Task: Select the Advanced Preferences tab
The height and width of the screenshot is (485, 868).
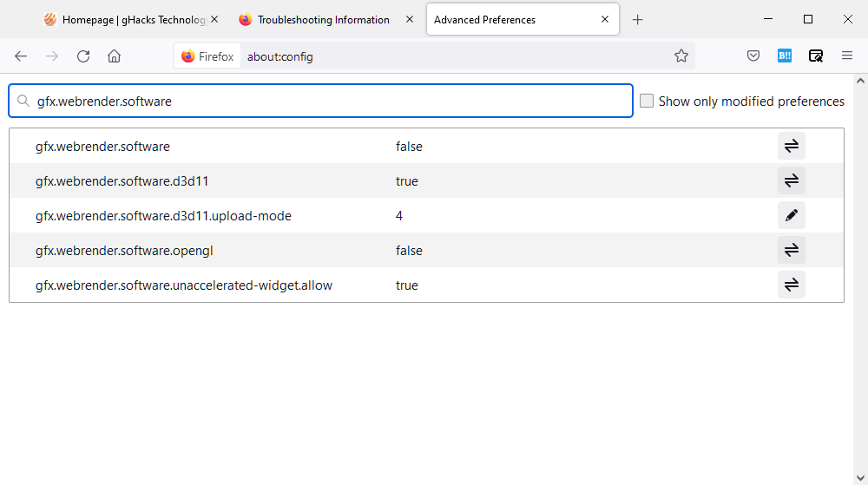Action: tap(523, 20)
